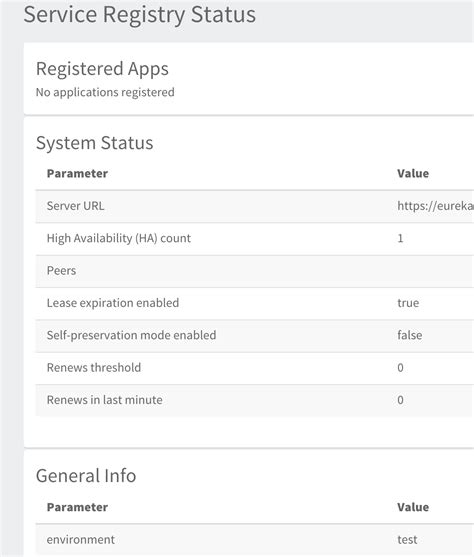The width and height of the screenshot is (474, 557).
Task: Select the System Status section title
Action: [95, 143]
